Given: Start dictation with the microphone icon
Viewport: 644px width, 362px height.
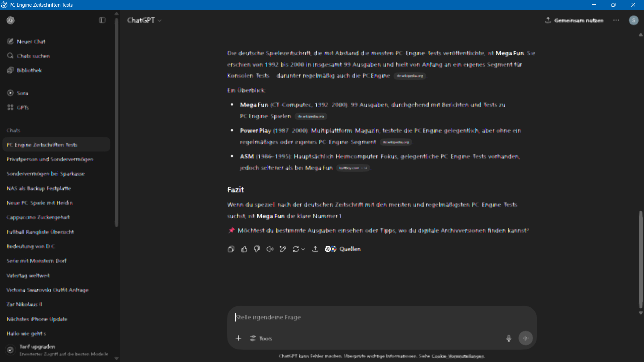Looking at the screenshot, I should tap(508, 338).
